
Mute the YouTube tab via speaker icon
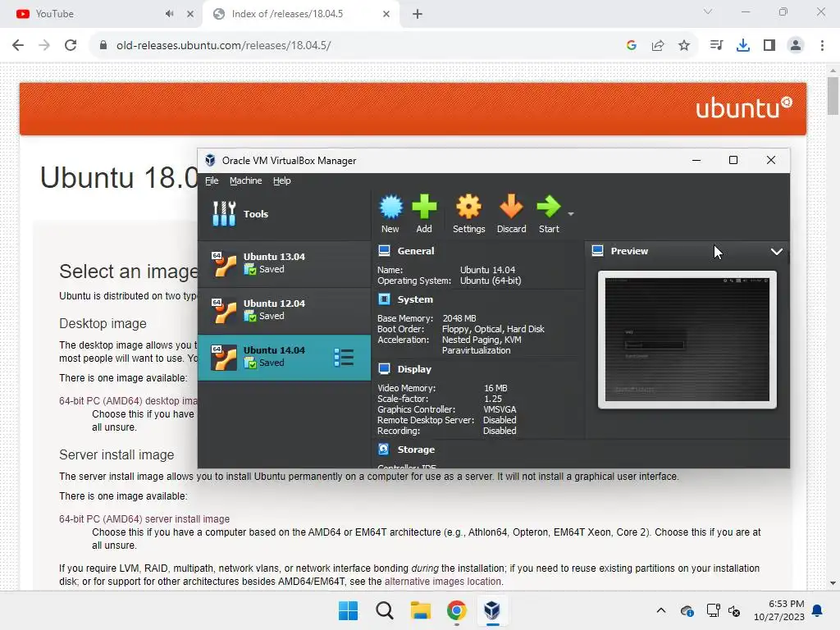click(169, 14)
